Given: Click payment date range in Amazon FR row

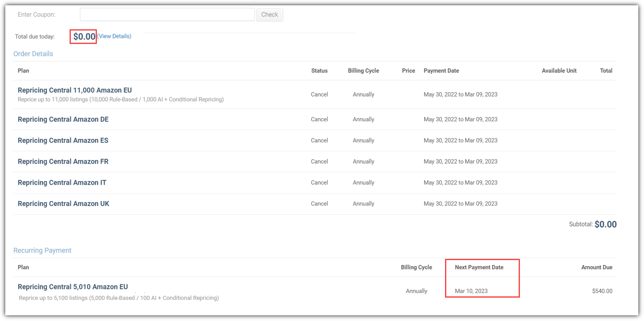Looking at the screenshot, I should [461, 162].
